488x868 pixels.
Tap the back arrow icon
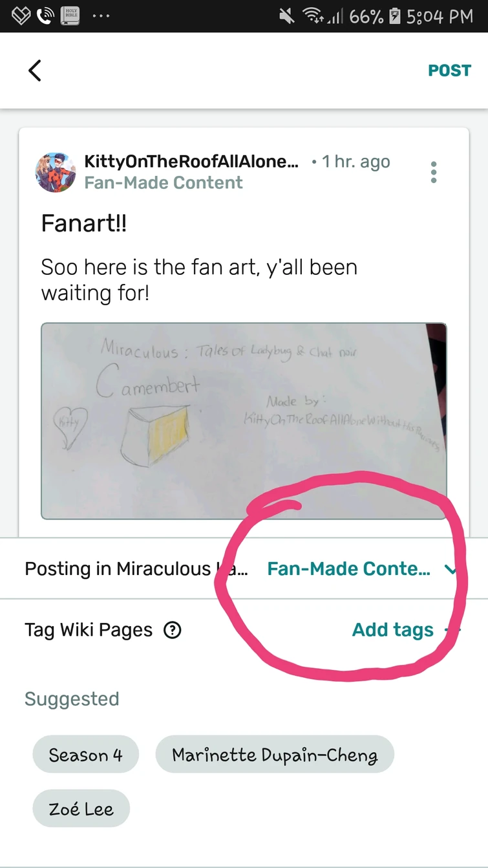pos(35,71)
